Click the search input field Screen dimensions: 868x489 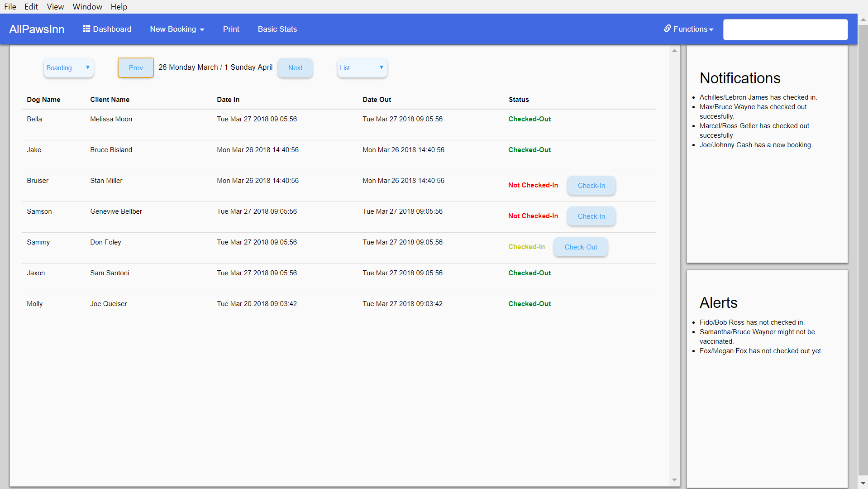tap(785, 29)
